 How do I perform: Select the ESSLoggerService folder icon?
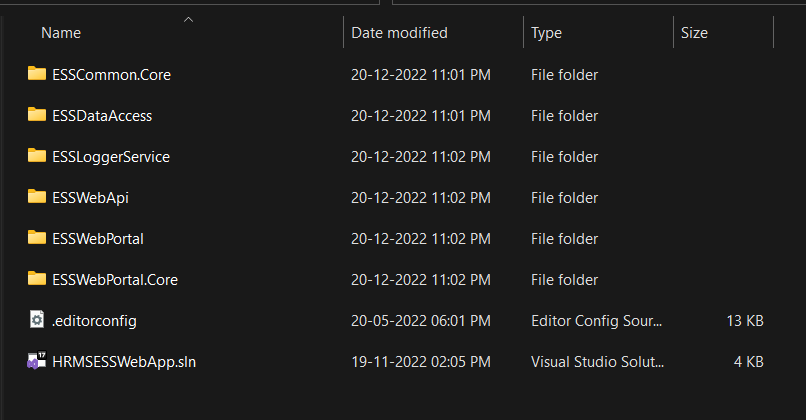36,156
